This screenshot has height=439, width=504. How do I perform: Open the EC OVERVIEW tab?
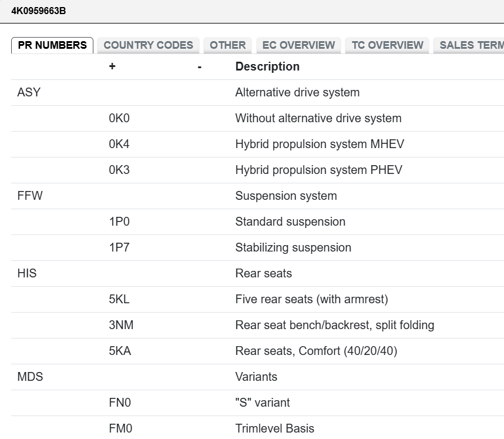point(298,45)
